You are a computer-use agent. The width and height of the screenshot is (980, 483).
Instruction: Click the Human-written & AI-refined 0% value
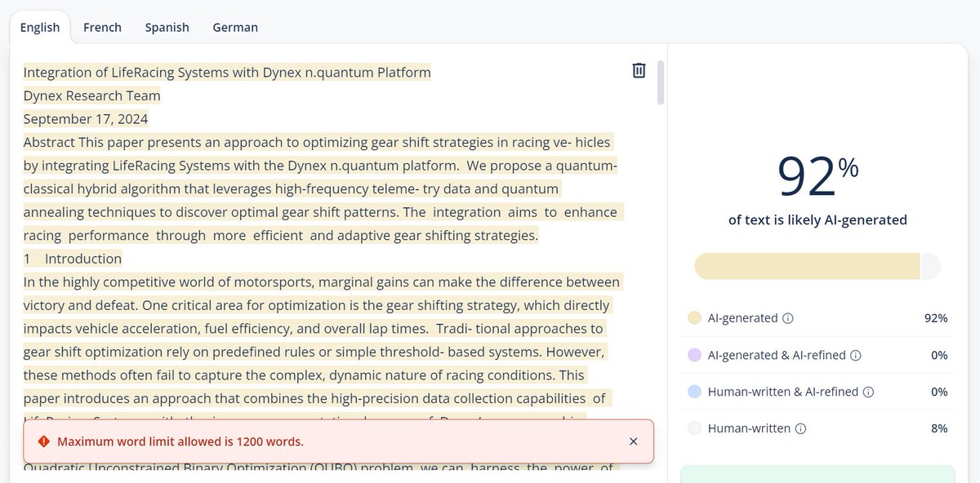coord(939,392)
